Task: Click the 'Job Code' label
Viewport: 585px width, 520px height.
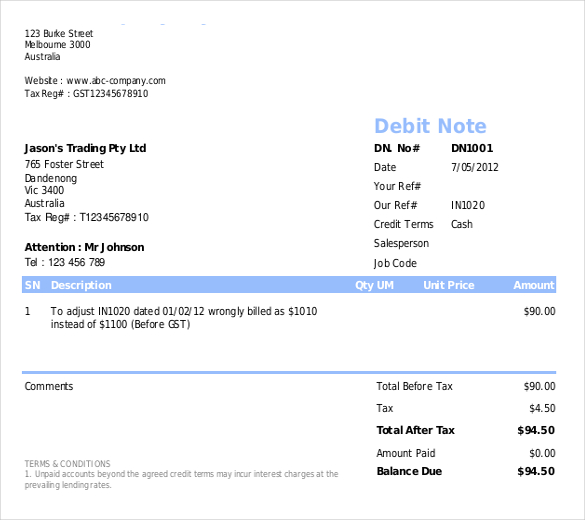Action: 395,263
